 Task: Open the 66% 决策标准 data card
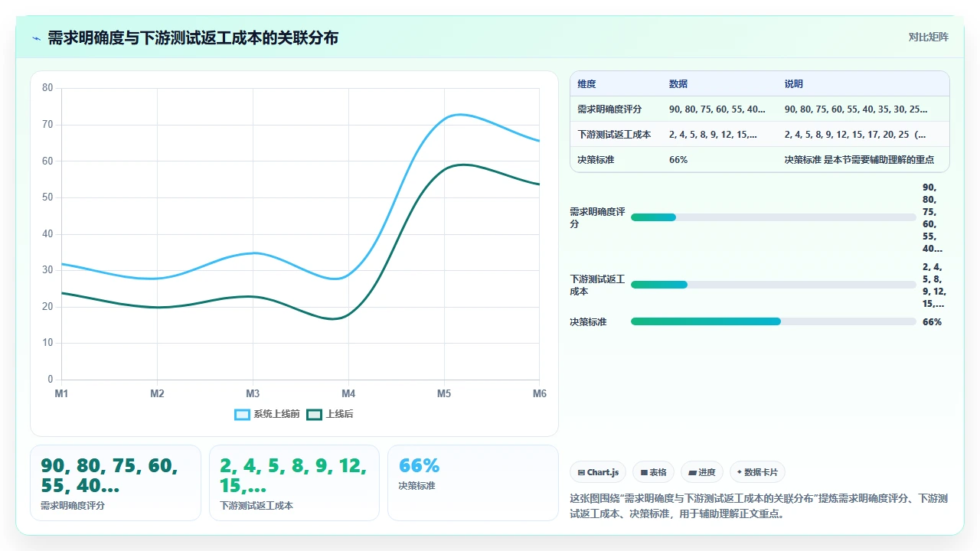coord(473,483)
